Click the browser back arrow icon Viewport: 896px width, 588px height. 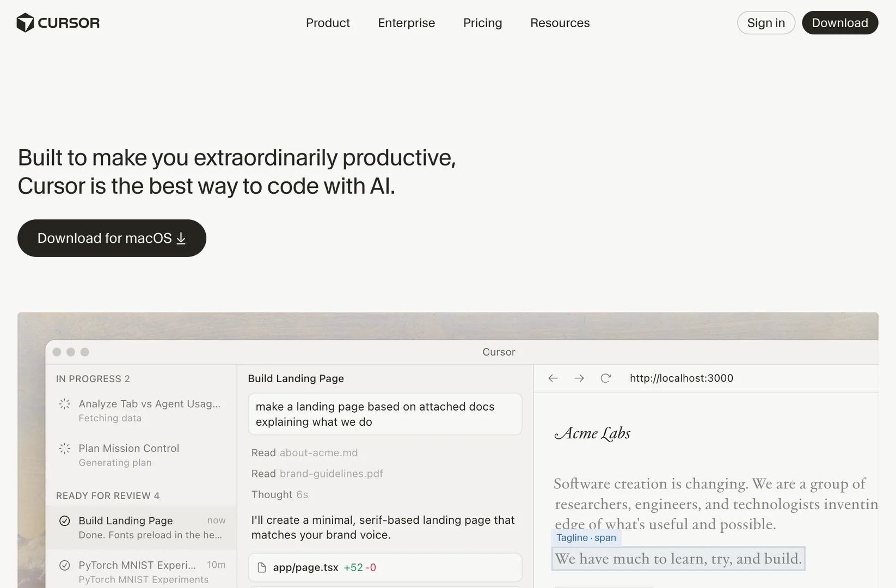click(x=553, y=378)
